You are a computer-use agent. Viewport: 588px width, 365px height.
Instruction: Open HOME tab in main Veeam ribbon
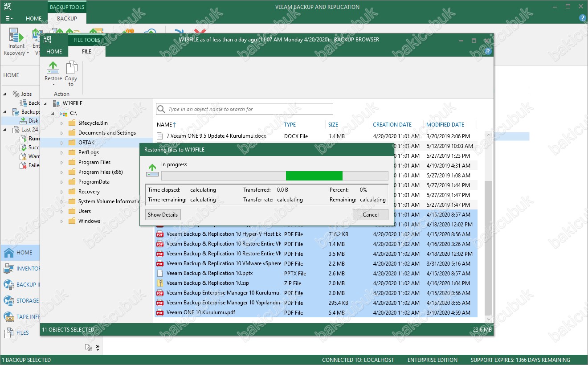(x=33, y=19)
